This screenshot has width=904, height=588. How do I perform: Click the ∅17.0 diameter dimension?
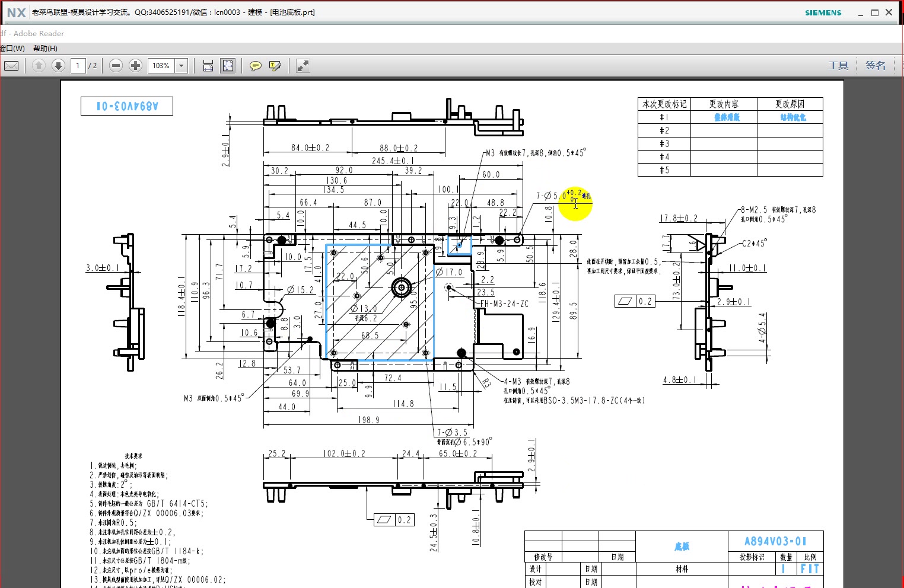[x=449, y=272]
